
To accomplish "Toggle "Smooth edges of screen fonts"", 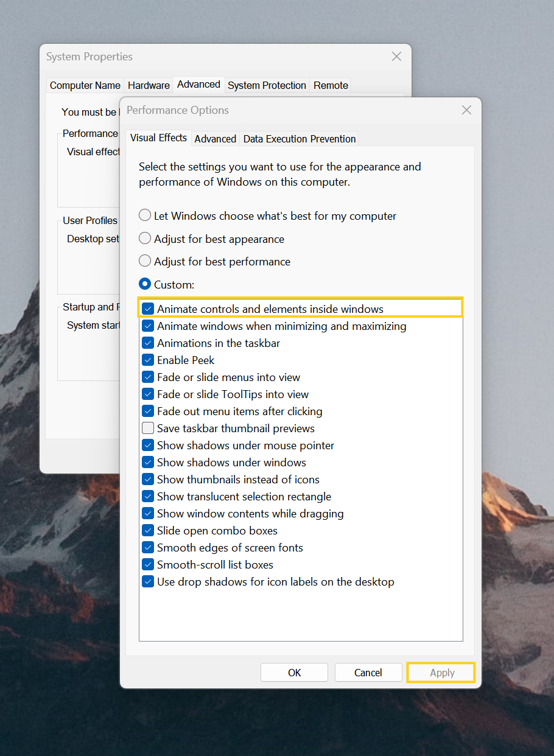I will click(147, 547).
